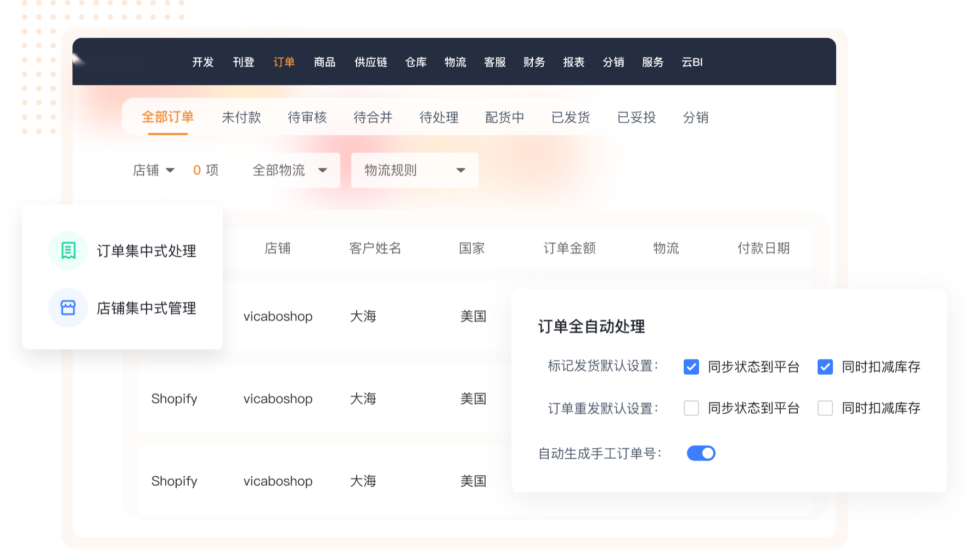The height and width of the screenshot is (552, 980).
Task: Open the 全部物流 logistics dropdown
Action: [290, 170]
